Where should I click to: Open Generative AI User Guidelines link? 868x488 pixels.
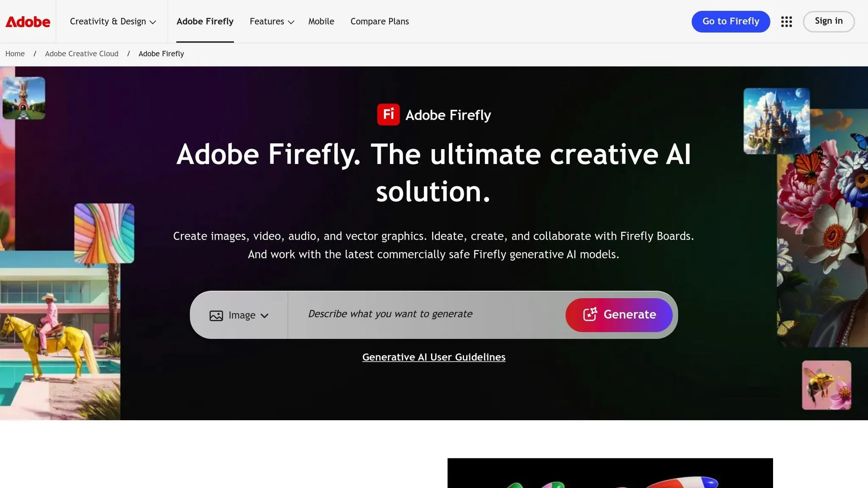(x=434, y=357)
